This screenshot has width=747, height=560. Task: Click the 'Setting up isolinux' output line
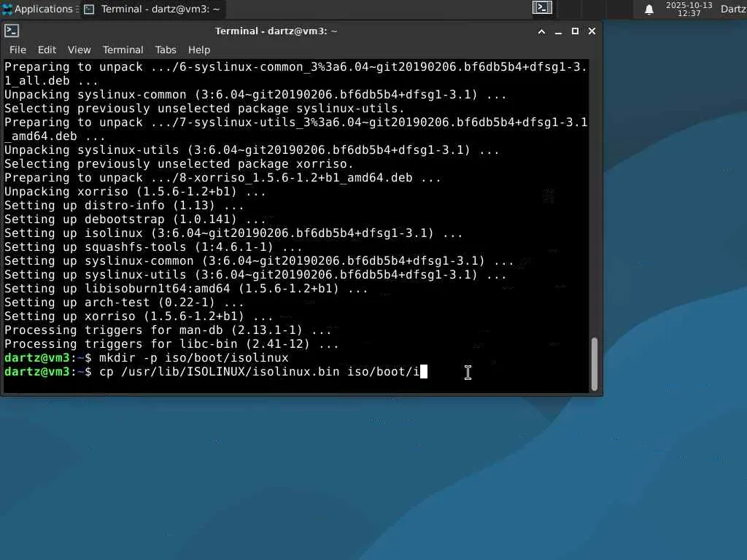(233, 233)
